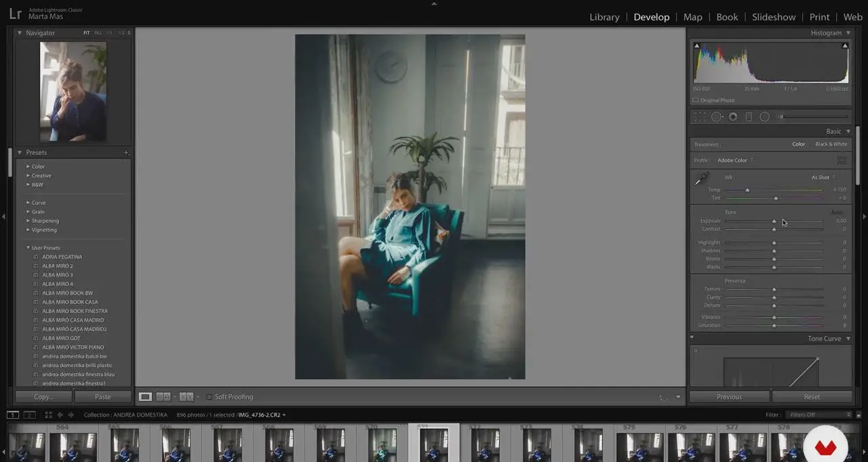
Task: Switch to Loupe view in toolbar
Action: click(x=145, y=397)
